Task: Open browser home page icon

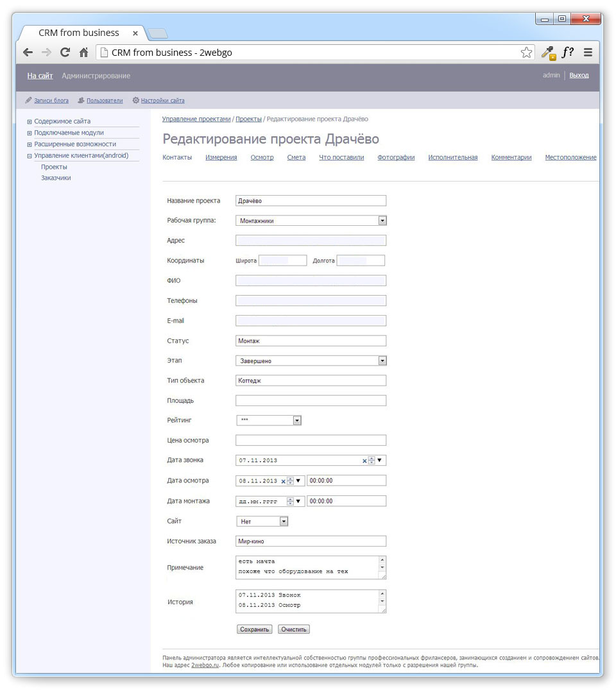Action: click(x=83, y=53)
